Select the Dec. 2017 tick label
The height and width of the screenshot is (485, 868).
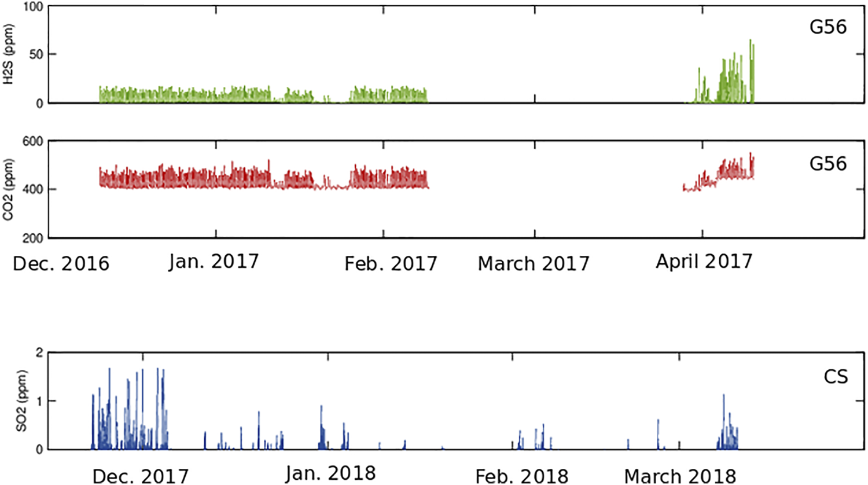coord(141,474)
